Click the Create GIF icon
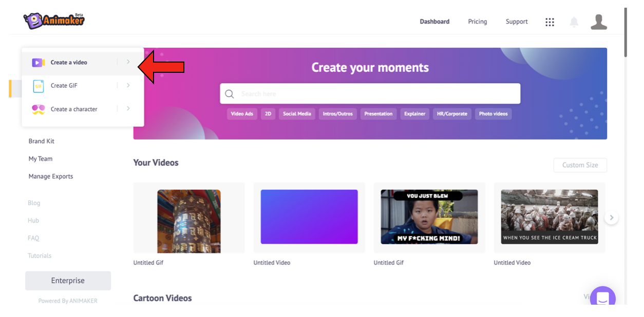 tap(38, 86)
